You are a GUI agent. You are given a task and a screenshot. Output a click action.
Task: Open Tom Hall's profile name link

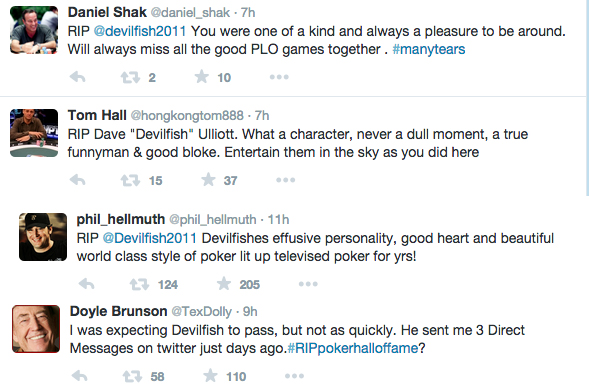(x=97, y=115)
